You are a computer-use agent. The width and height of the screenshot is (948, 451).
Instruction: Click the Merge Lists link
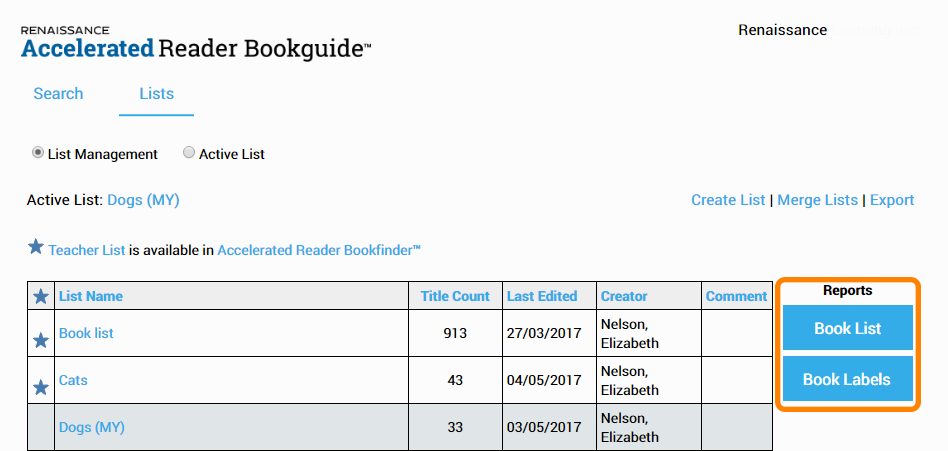pyautogui.click(x=817, y=200)
